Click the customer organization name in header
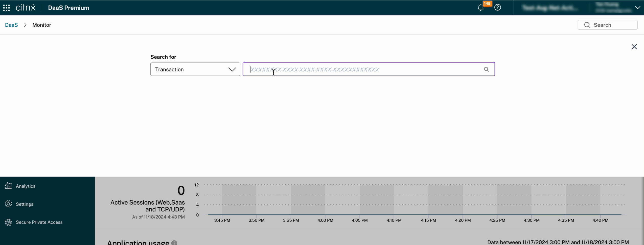The height and width of the screenshot is (245, 644). 550,8
